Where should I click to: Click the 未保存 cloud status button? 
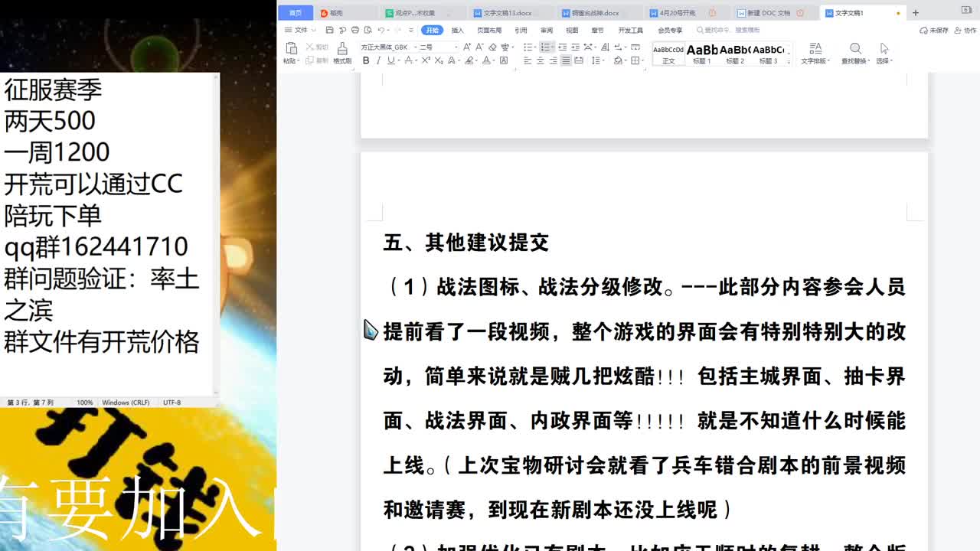pos(935,30)
